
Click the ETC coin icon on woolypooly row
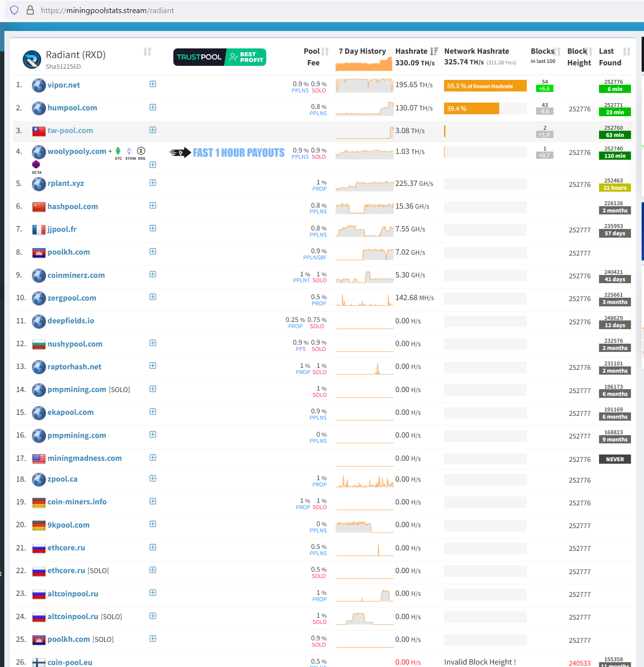(x=118, y=151)
